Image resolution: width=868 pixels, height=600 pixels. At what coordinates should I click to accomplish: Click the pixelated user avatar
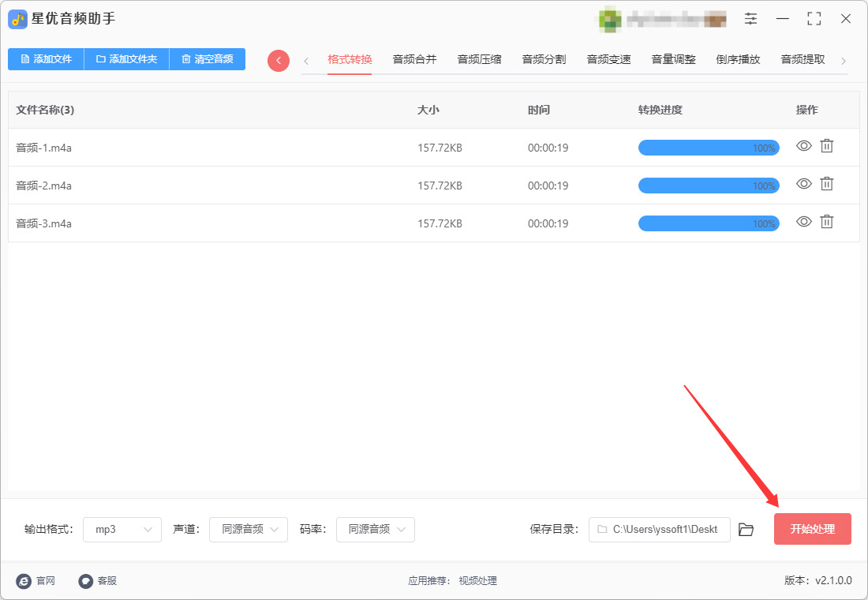coord(609,20)
